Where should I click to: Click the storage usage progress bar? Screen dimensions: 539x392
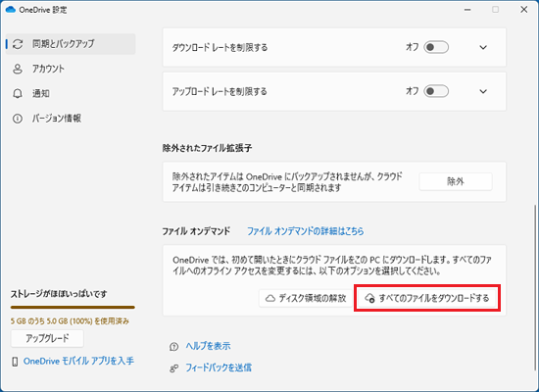[73, 308]
